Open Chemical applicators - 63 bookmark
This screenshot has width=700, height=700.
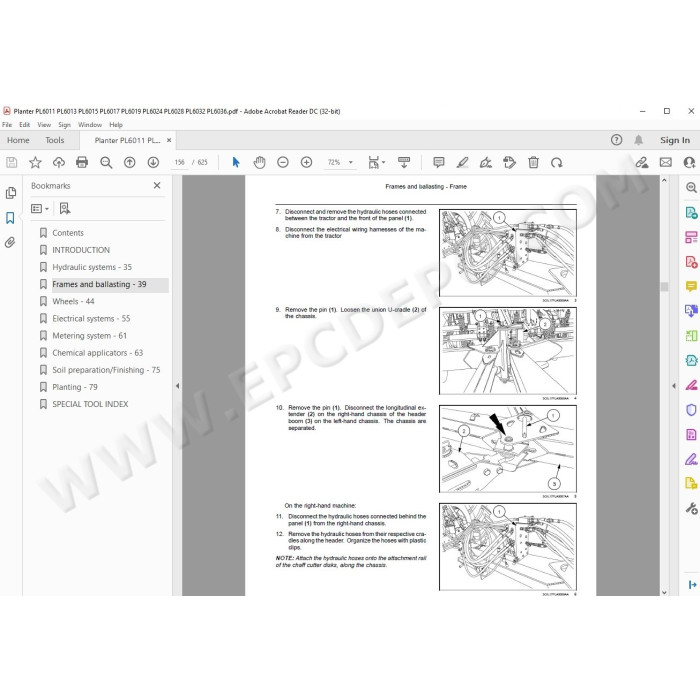click(97, 353)
